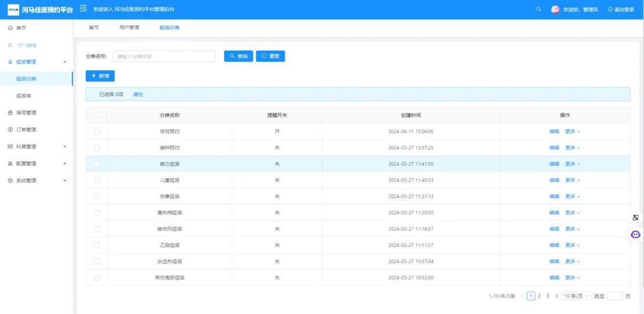Viewport: 644px width, 314px height.
Task: Click 编辑 for the 带状疱疹疫苗 row
Action: 554,278
